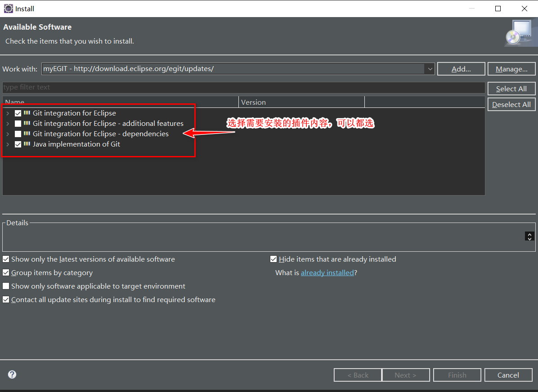Click the Select All button

[x=511, y=89]
